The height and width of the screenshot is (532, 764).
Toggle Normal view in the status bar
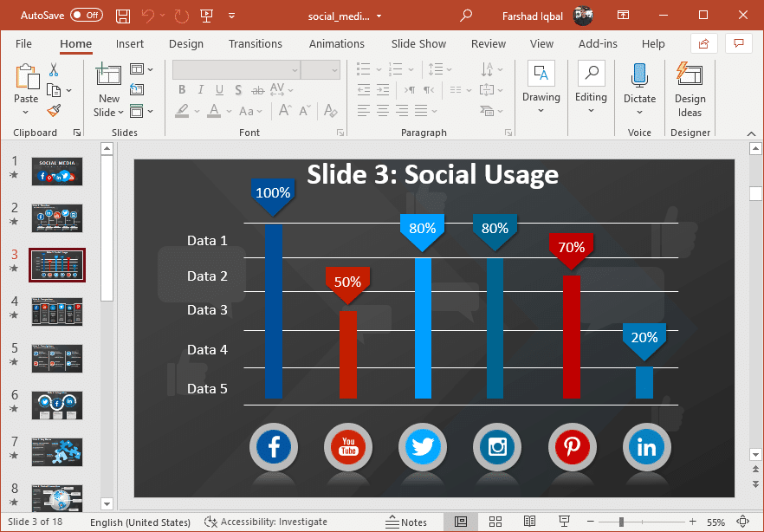tap(461, 522)
